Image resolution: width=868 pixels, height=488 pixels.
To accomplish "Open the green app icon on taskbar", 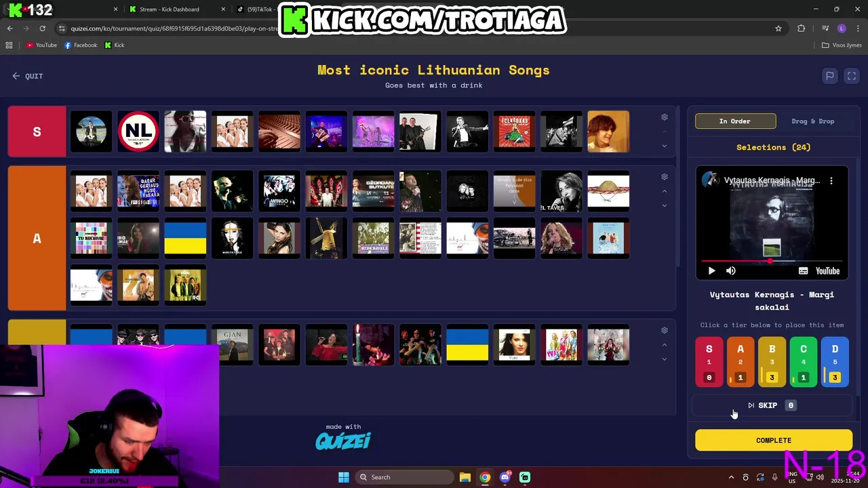I will click(x=525, y=477).
